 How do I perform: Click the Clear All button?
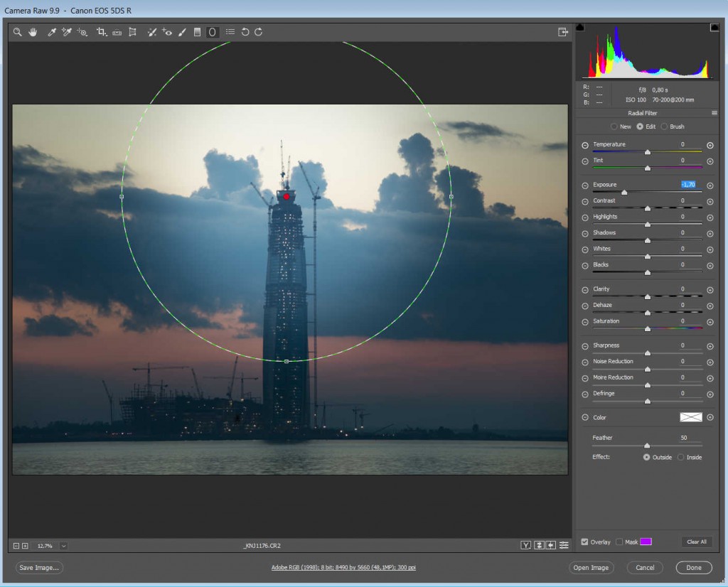pos(696,542)
